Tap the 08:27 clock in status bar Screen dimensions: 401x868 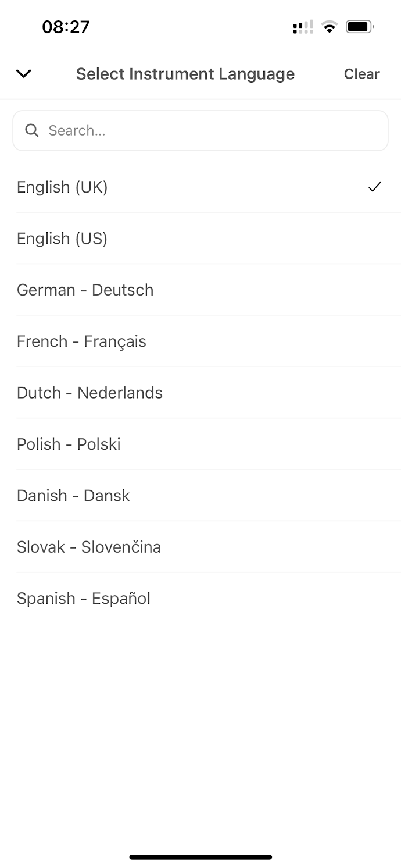tap(66, 27)
